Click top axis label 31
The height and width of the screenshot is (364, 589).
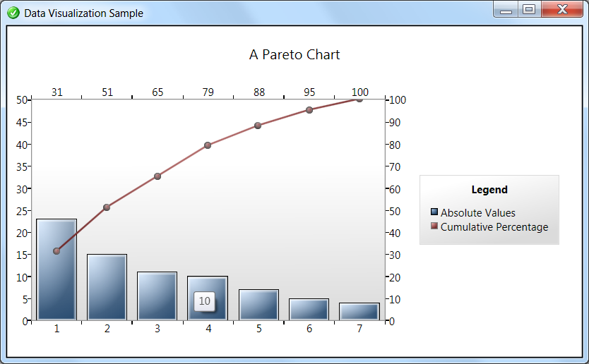tap(57, 92)
